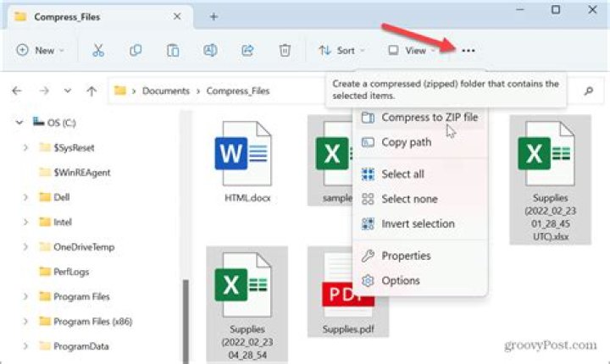Image resolution: width=610 pixels, height=364 pixels.
Task: Open Properties from the menu
Action: [406, 256]
